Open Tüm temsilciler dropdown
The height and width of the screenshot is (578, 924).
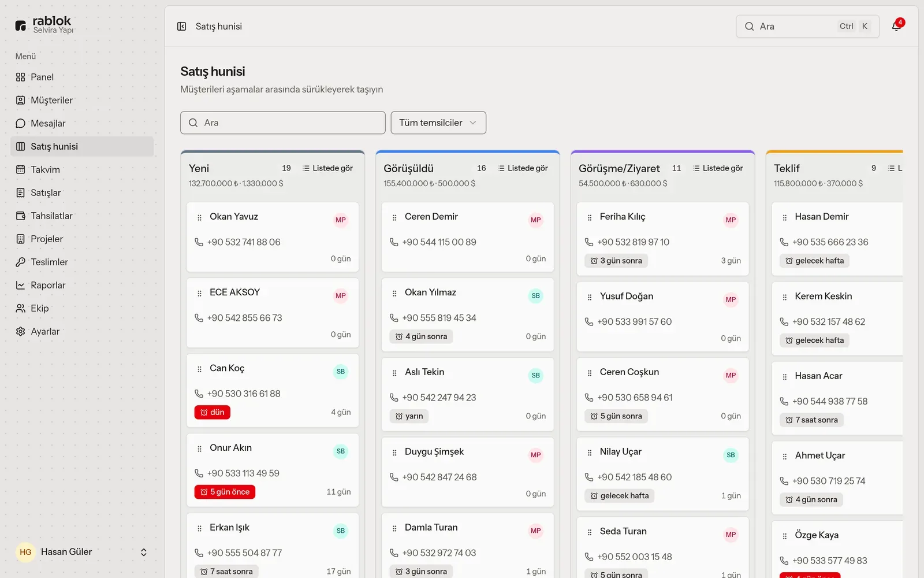pos(438,123)
